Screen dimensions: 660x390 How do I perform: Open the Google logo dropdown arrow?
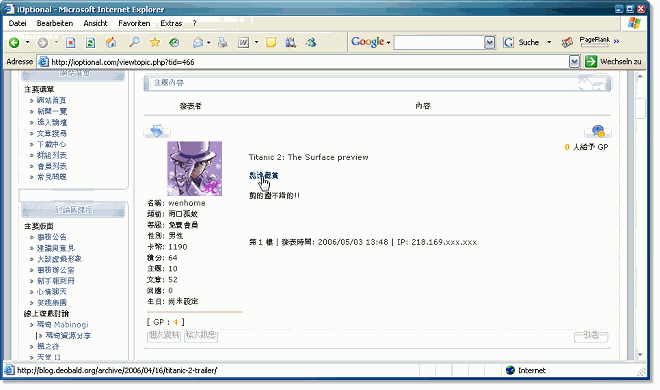click(x=388, y=42)
